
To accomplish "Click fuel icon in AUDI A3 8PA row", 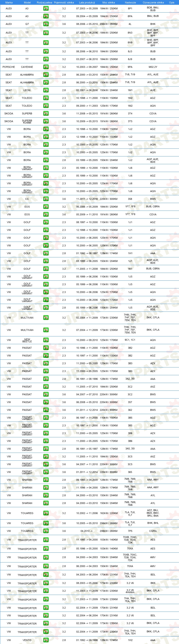I will click(x=46, y=16).
